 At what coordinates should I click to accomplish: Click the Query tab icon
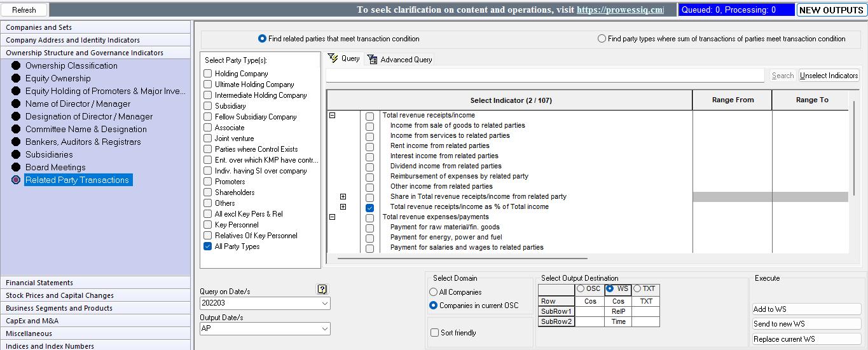(333, 58)
